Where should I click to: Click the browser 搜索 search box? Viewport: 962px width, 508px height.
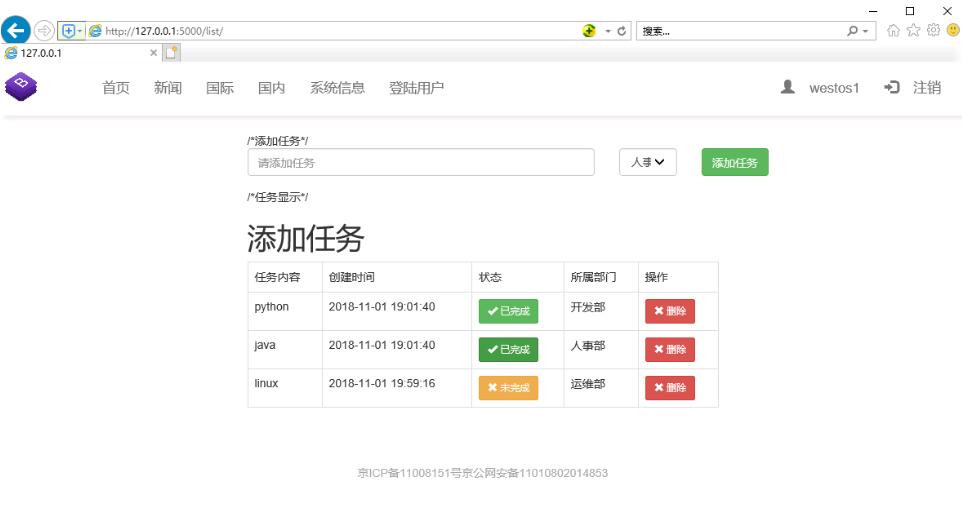click(x=742, y=31)
